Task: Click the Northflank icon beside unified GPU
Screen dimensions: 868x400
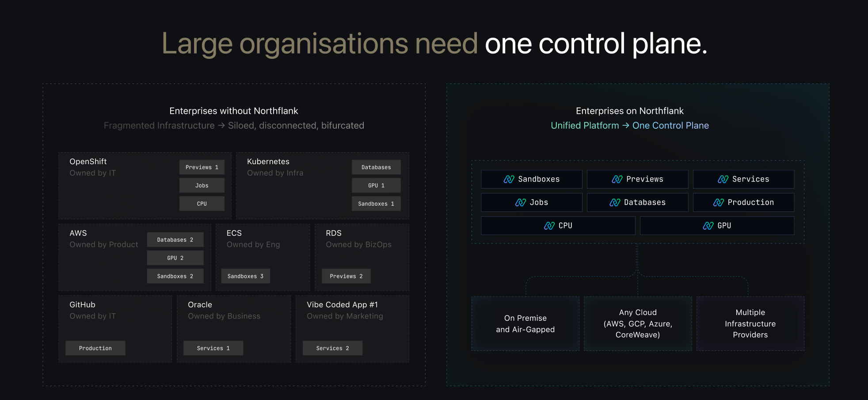Action: (x=708, y=226)
